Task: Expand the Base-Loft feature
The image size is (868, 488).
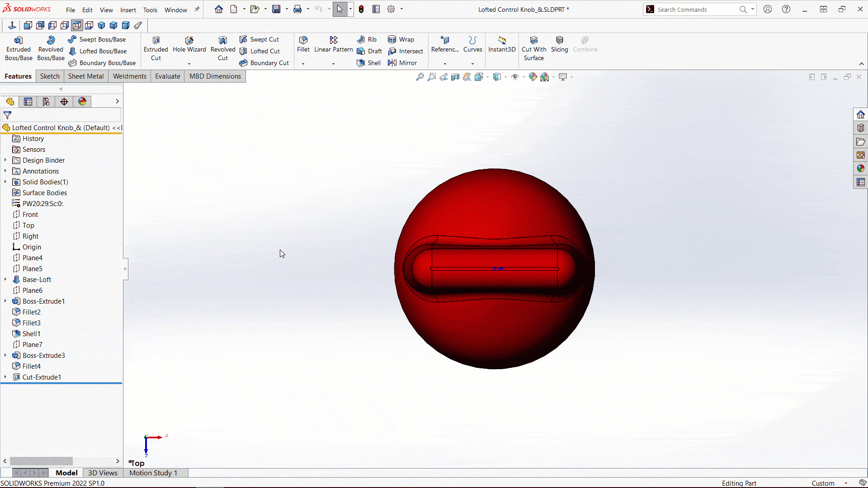Action: (x=5, y=279)
